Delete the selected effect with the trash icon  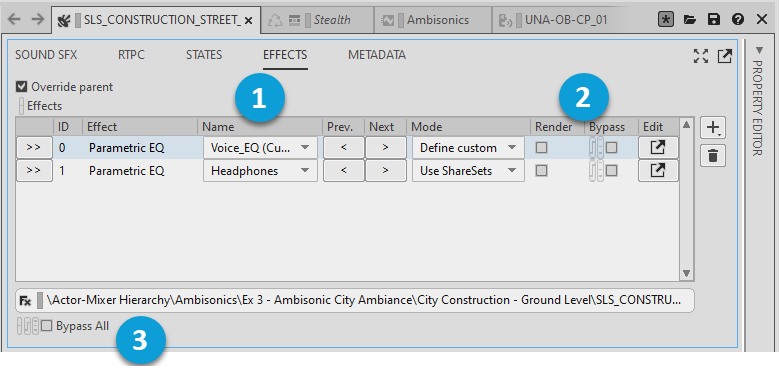(713, 156)
